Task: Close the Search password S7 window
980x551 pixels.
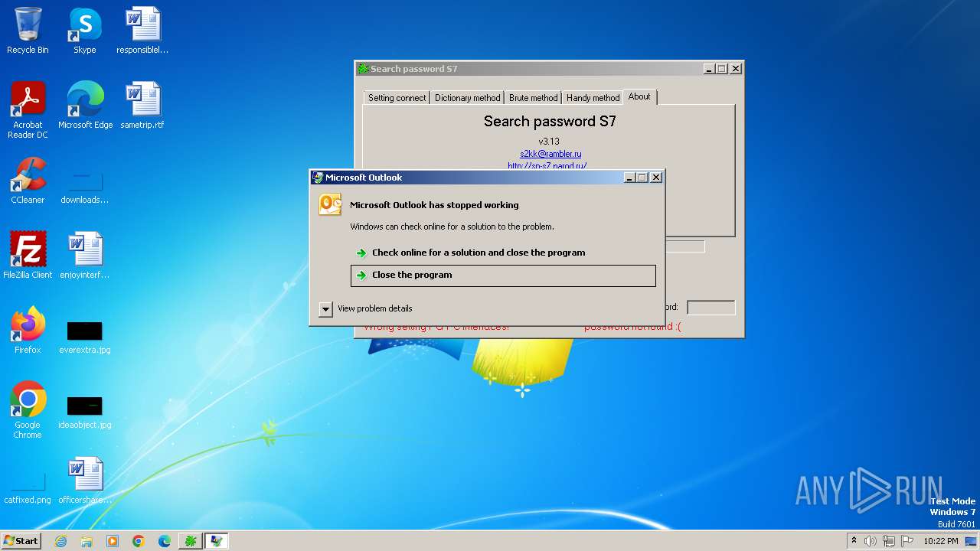Action: click(736, 69)
